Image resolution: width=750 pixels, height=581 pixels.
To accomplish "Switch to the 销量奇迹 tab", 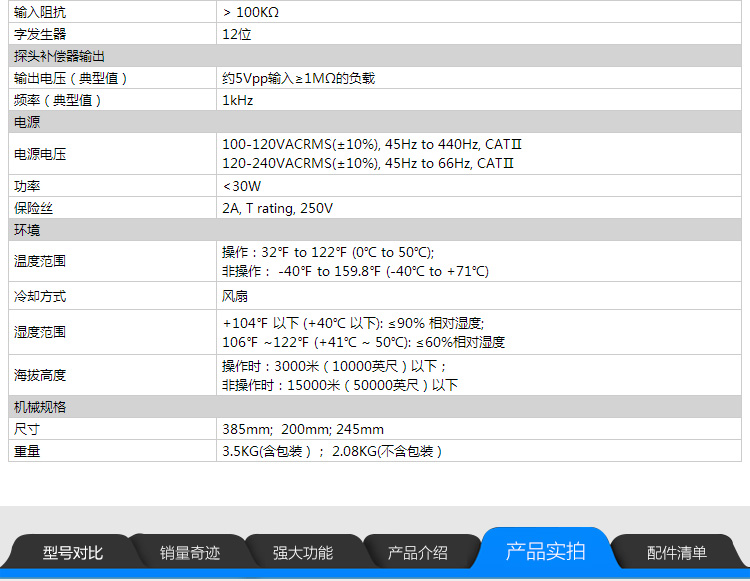I will (x=190, y=553).
